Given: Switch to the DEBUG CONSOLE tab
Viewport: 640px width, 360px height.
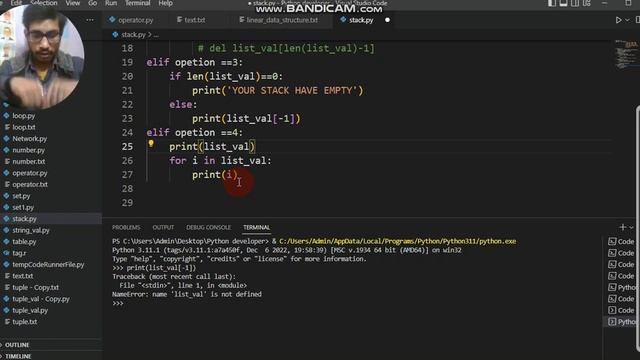Looking at the screenshot, I should tap(209, 227).
